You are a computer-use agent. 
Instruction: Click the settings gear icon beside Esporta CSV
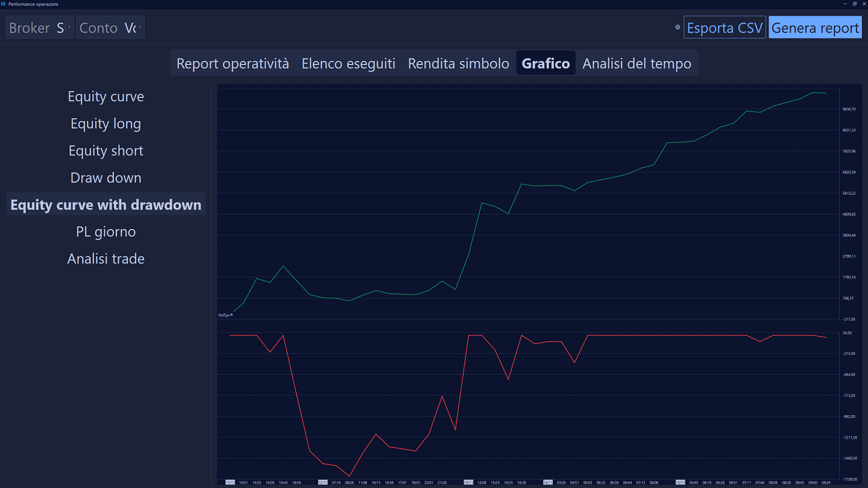tap(678, 27)
